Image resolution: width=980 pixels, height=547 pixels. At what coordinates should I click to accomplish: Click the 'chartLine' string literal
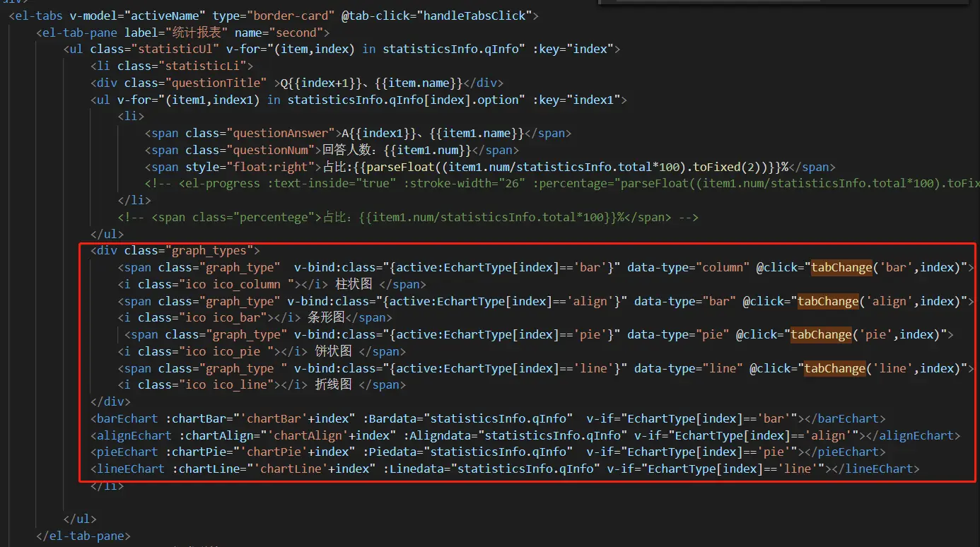(x=291, y=469)
